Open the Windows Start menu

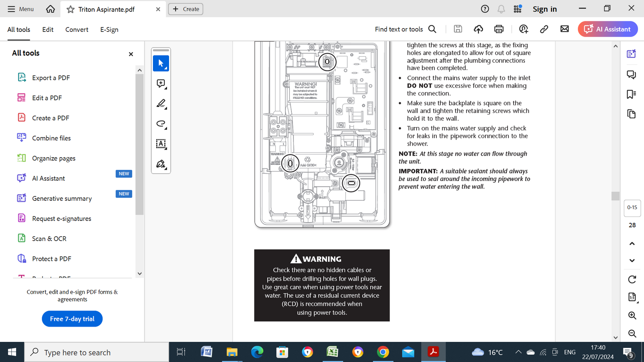(x=12, y=352)
